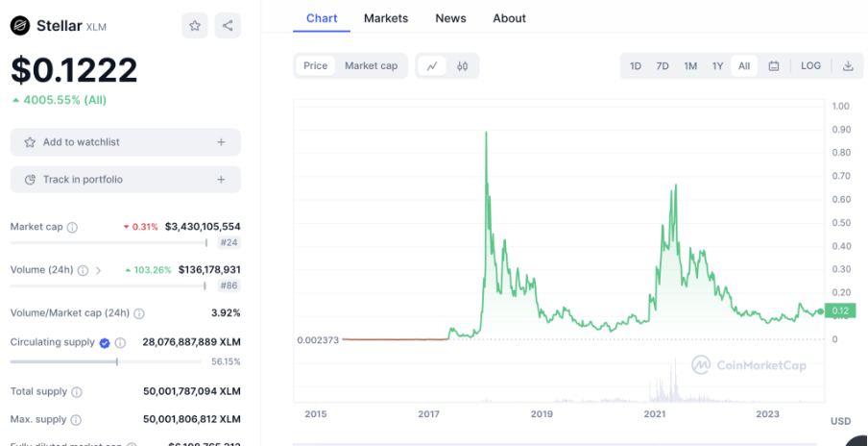Screen dimensions: 868x446
Task: Click the 0.31% market cap change
Action: coord(140,227)
